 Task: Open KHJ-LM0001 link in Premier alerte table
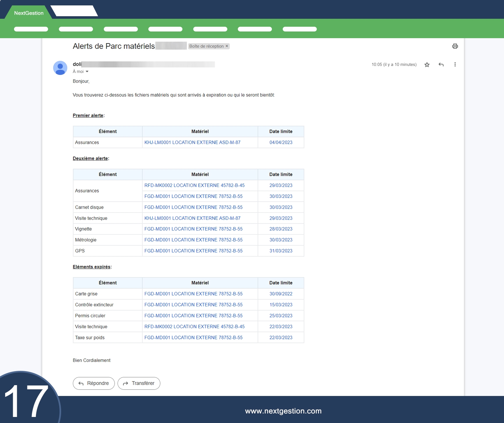tap(192, 142)
